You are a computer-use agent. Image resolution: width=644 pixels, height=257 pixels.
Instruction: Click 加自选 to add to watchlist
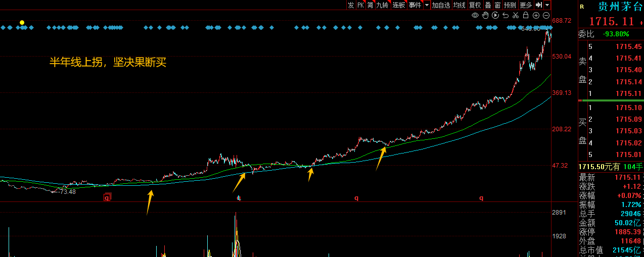tap(441, 5)
